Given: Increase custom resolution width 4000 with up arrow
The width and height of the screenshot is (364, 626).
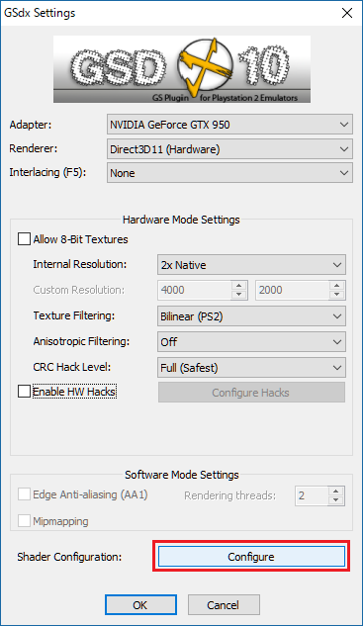Looking at the screenshot, I should [x=238, y=286].
